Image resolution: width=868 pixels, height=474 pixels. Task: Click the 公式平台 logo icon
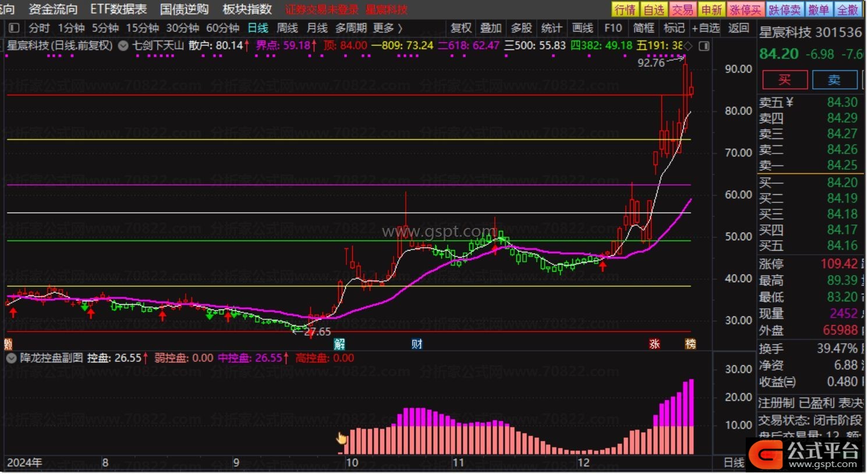[766, 454]
